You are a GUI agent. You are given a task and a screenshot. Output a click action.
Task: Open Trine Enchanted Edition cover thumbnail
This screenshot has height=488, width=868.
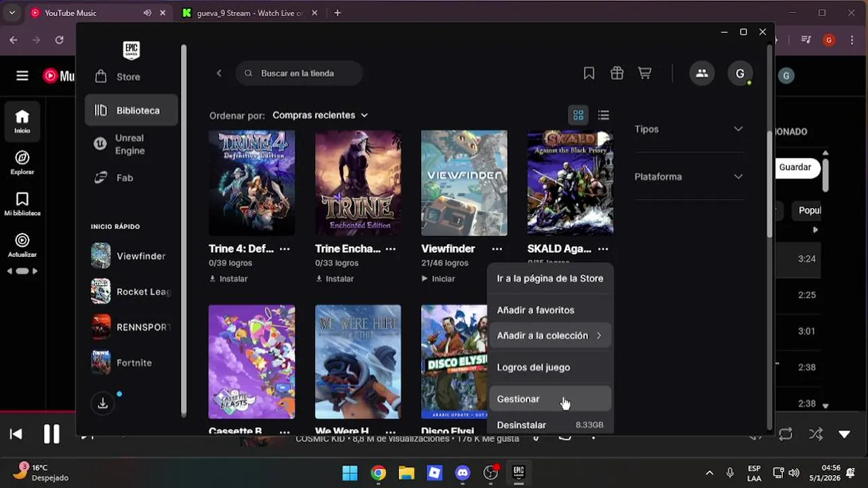coord(358,183)
